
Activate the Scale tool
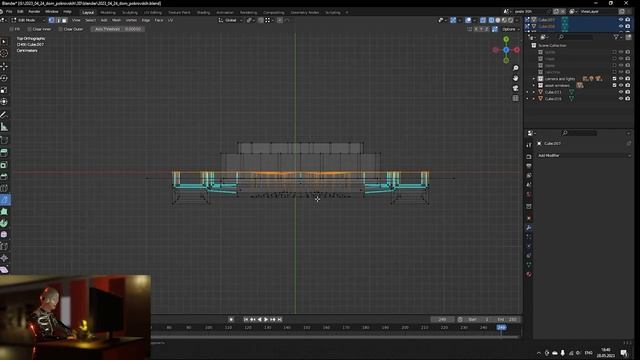click(x=4, y=90)
